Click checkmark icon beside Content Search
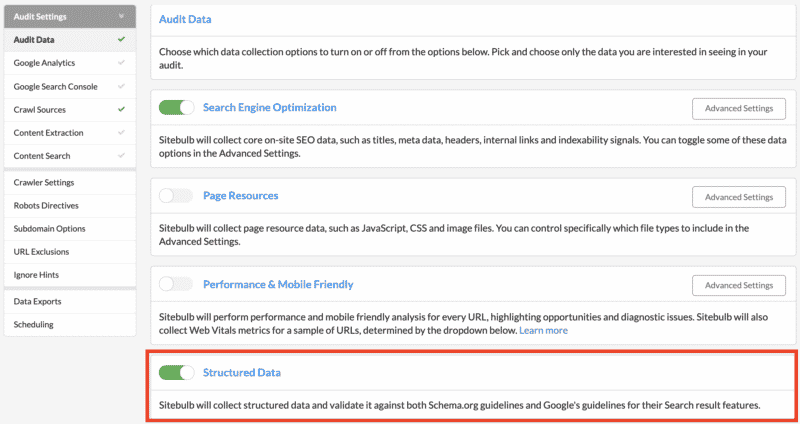Screen dimensions: 800x424 click(121, 156)
